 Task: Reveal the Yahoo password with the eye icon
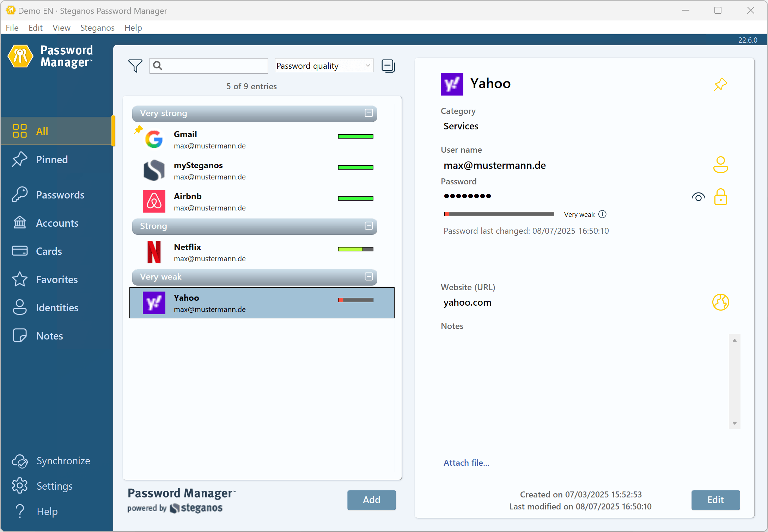698,197
